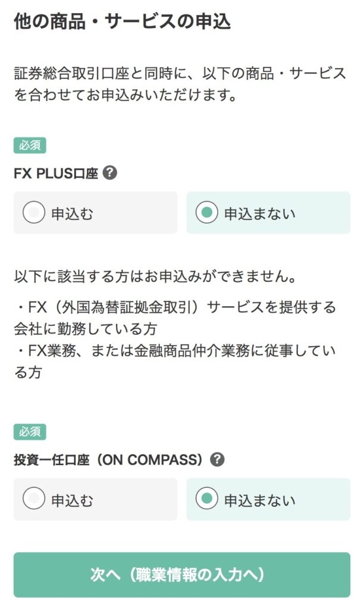Click the 必須 badge above 投資一任口座
The height and width of the screenshot is (609, 364).
tap(30, 432)
